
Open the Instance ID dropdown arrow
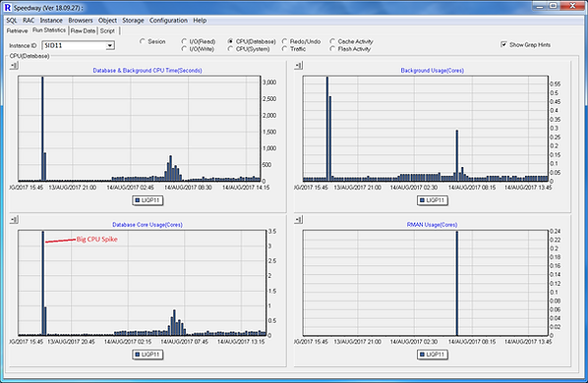pos(110,46)
